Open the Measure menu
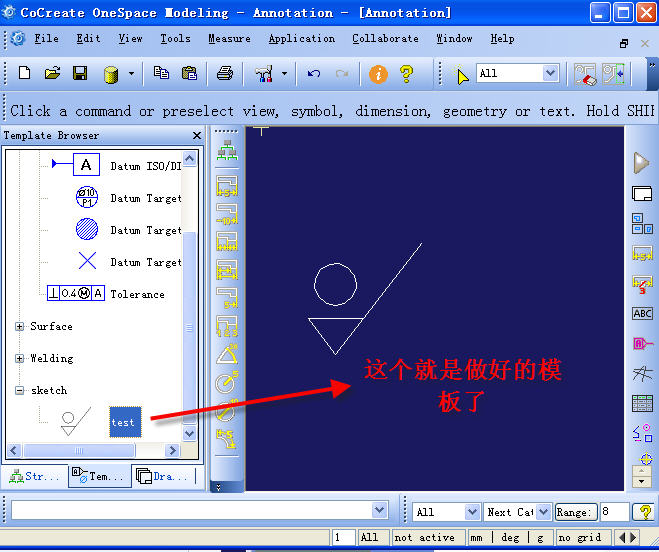Viewport: 659px width, 552px height. pos(229,39)
